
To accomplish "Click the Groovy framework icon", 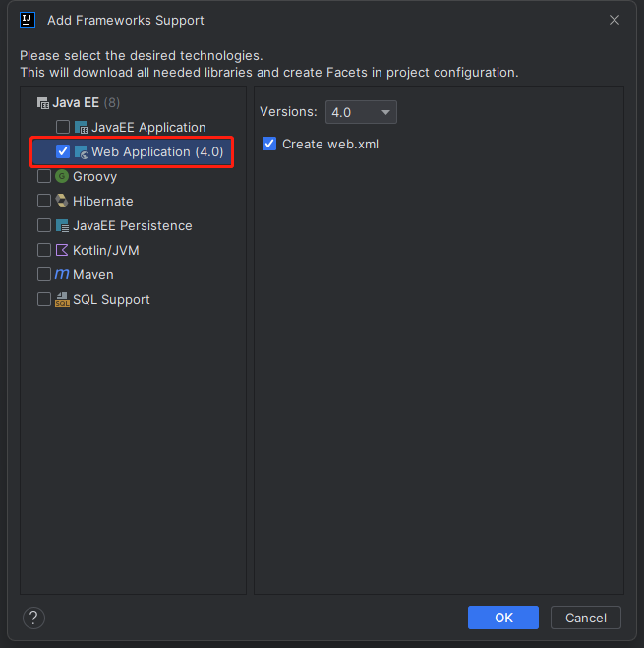I will 62,177.
